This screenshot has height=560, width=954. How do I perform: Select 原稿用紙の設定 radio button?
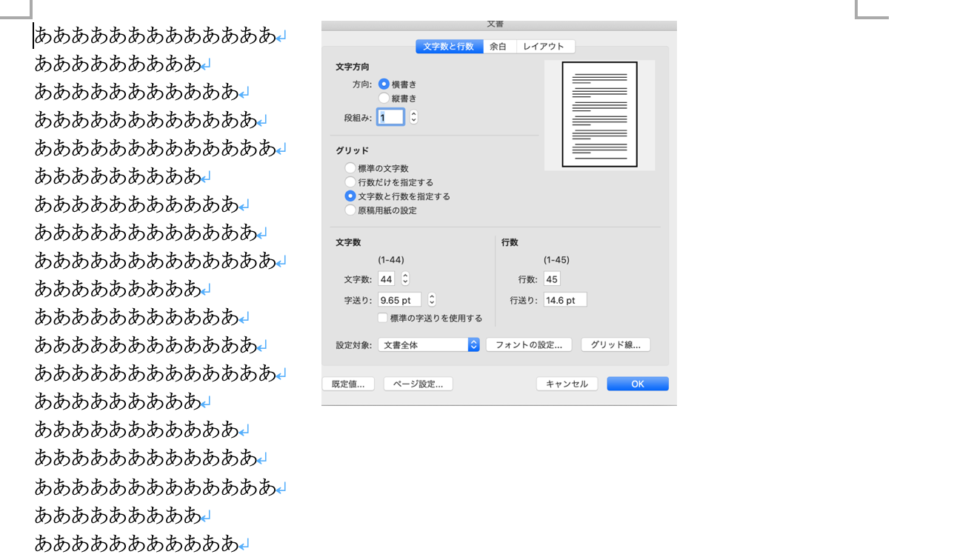(350, 210)
